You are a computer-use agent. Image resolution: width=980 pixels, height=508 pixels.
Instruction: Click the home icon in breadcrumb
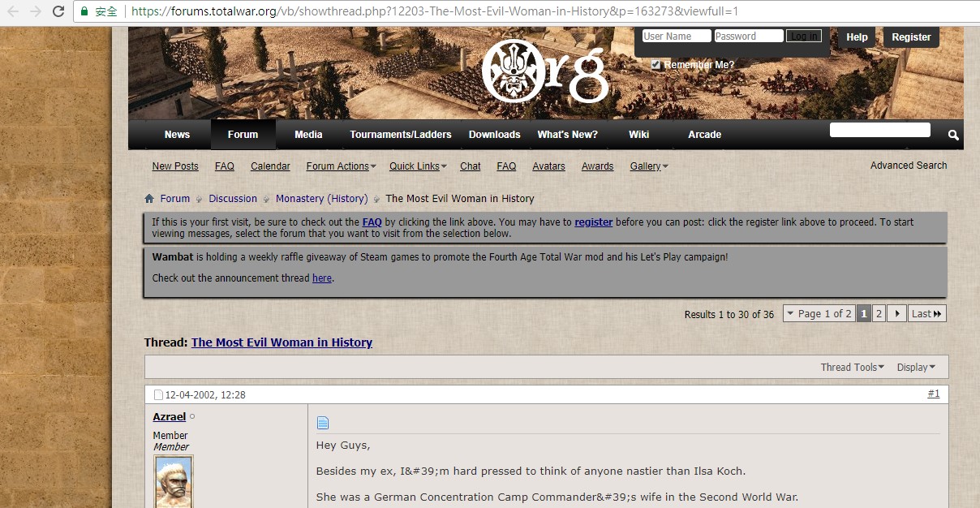tap(149, 199)
